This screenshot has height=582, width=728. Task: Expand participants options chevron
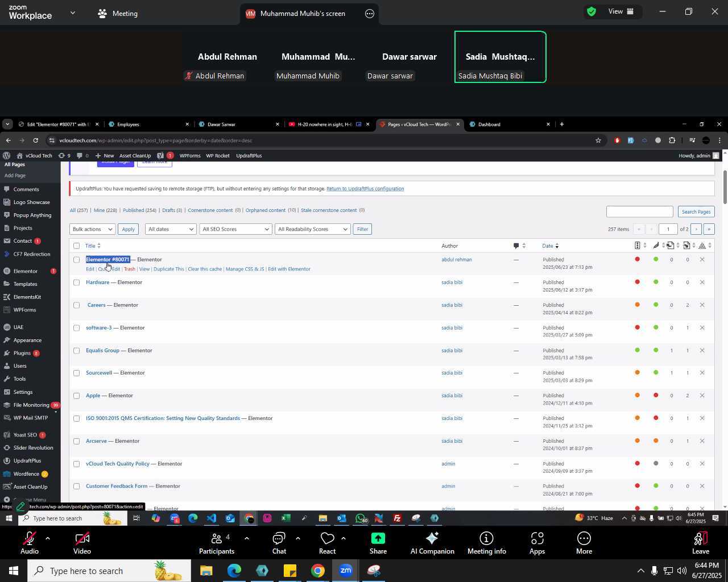247,538
